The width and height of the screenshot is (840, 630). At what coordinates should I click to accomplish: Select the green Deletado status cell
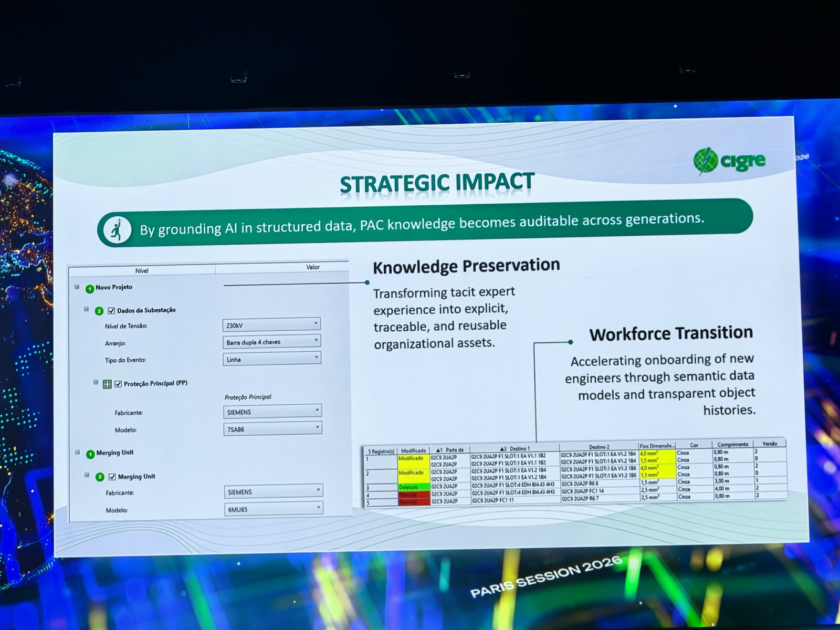click(414, 487)
